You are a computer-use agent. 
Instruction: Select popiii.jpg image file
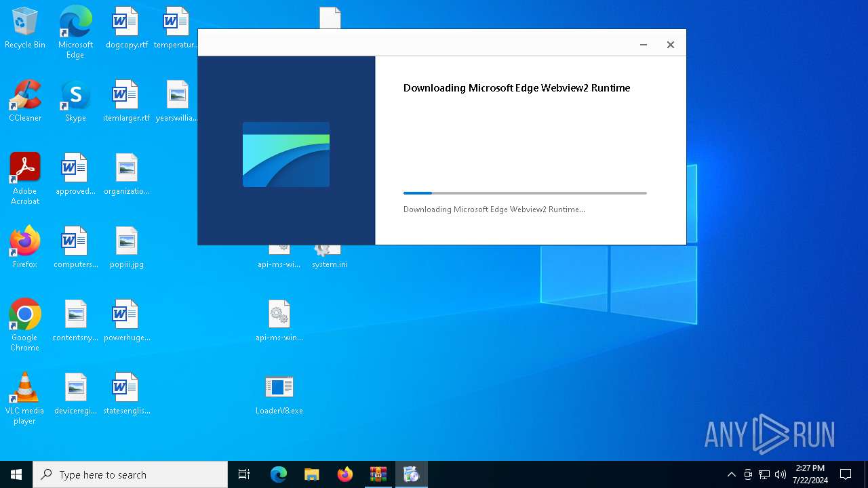[126, 248]
